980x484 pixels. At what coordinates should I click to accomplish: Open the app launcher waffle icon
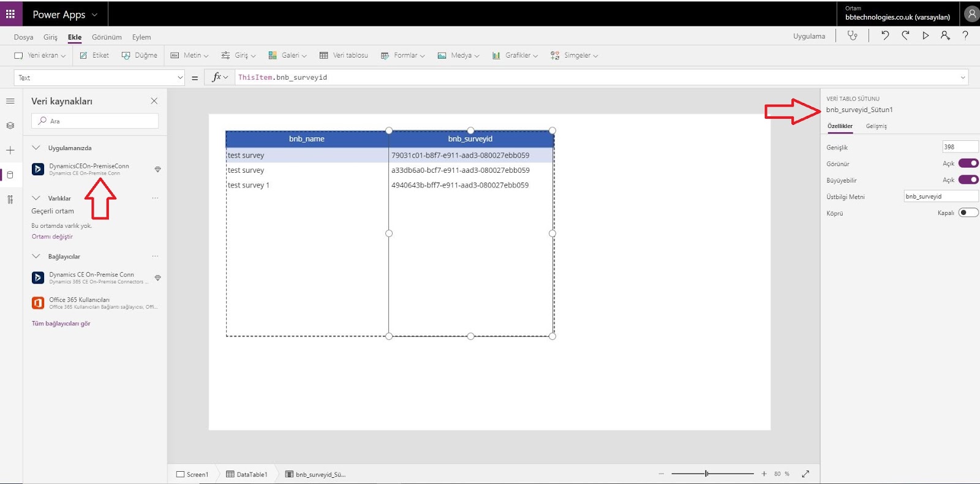pos(10,14)
